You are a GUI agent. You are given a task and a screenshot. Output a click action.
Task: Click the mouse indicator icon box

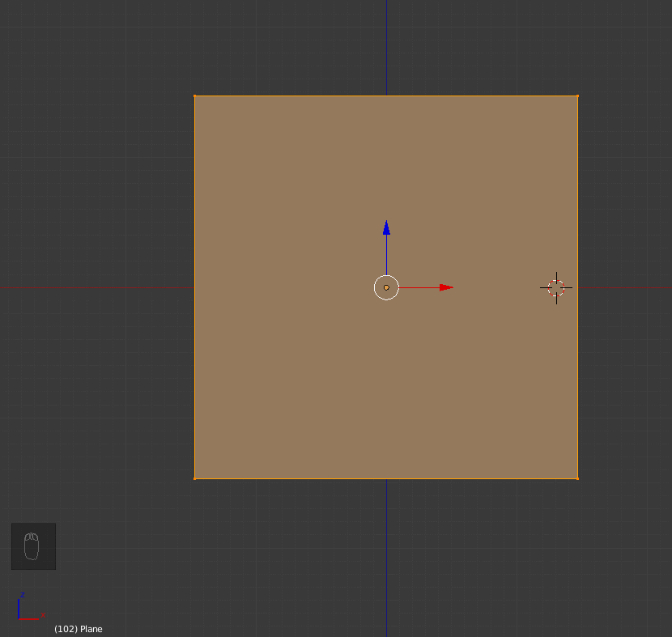[33, 546]
